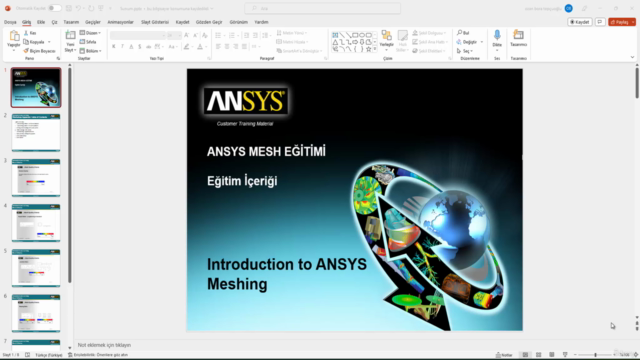Open the Yardım (Help) tab
Screen dimensions: 640x360
(x=261, y=22)
